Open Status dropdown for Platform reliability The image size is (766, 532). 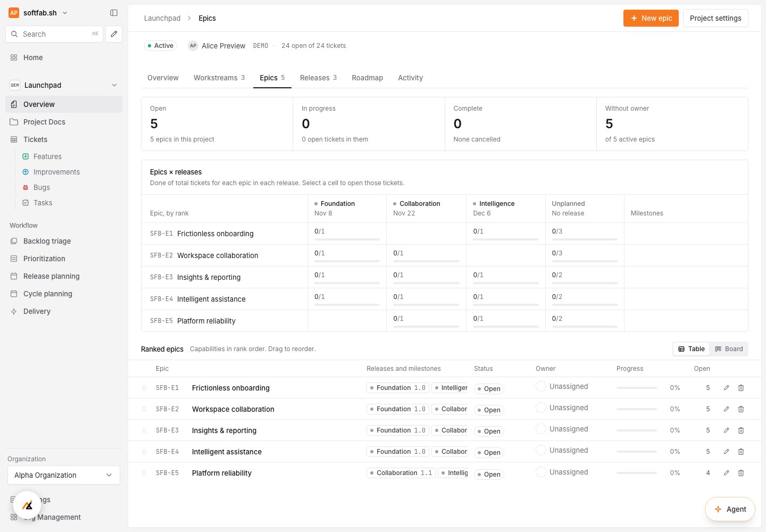489,475
